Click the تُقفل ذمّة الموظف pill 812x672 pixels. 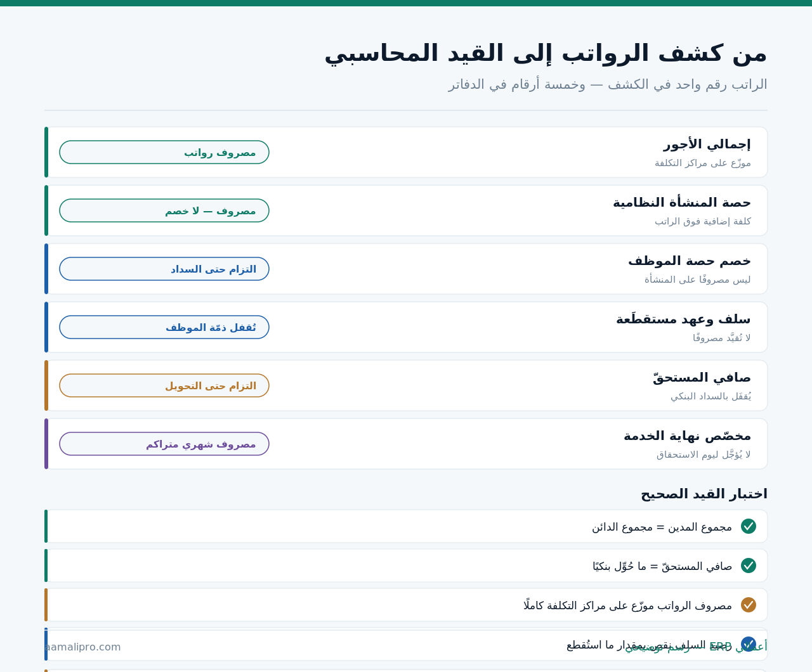(164, 327)
